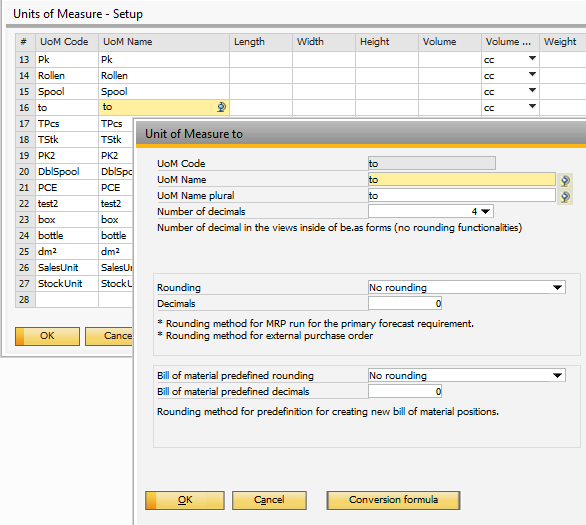
Task: Click OK in Units of Measure Setup window
Action: point(47,336)
